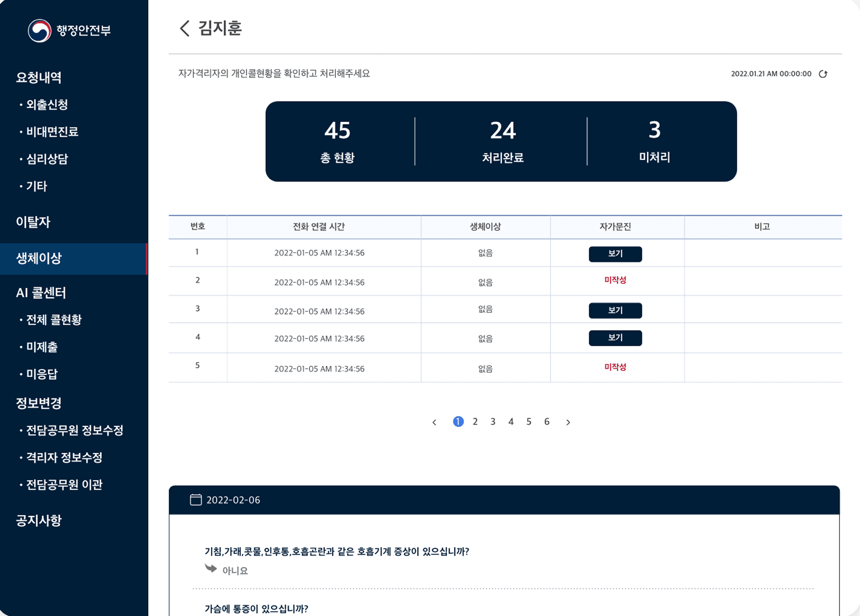Screen dimensions: 860x616
Task: Open 보기 button for row 3
Action: pyautogui.click(x=615, y=310)
